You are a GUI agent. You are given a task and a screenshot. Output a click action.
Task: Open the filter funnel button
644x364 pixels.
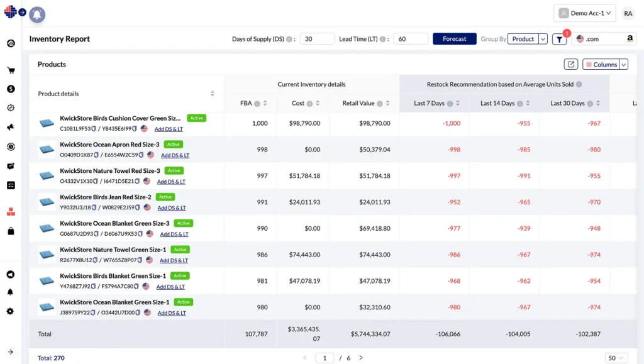(x=559, y=40)
